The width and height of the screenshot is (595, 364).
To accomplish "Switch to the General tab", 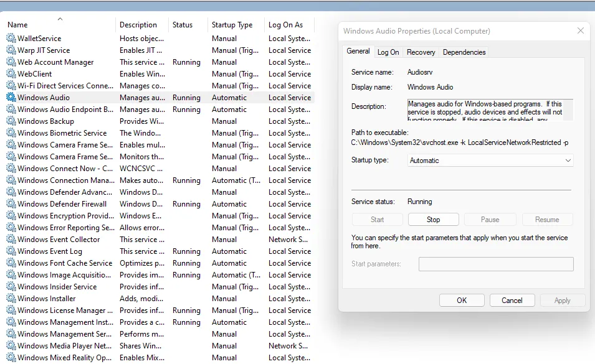I will coord(358,51).
